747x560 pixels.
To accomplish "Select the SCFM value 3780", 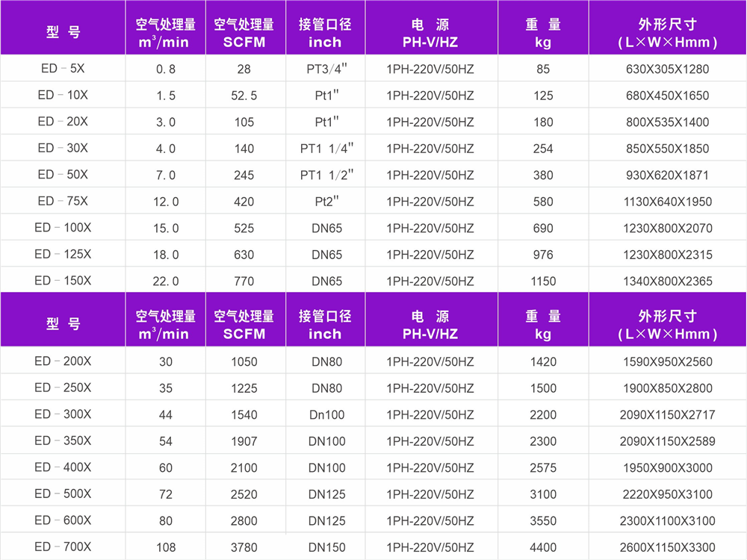I will [x=244, y=547].
